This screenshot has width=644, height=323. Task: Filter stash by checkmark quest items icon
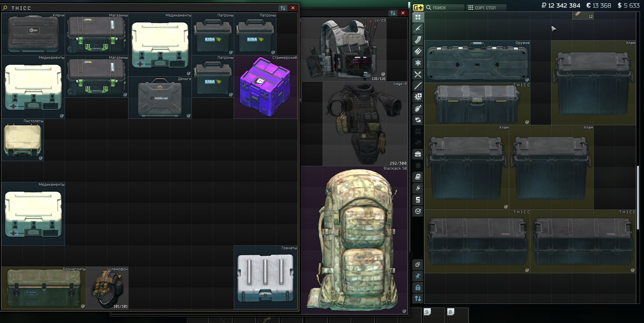tap(418, 211)
